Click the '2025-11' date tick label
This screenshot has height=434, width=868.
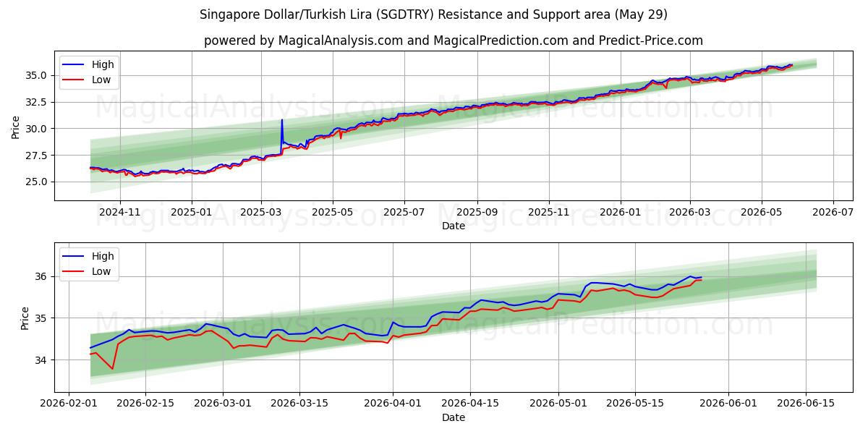548,213
